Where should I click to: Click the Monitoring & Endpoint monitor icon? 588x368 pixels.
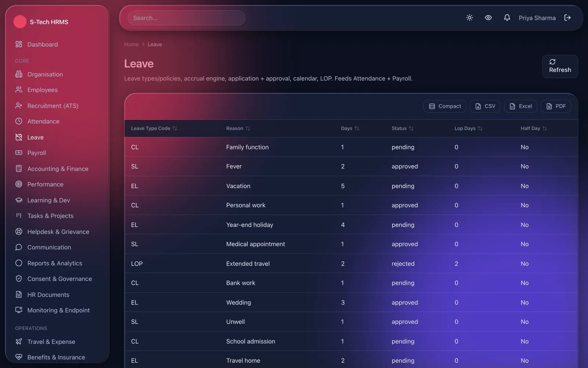pyautogui.click(x=19, y=310)
